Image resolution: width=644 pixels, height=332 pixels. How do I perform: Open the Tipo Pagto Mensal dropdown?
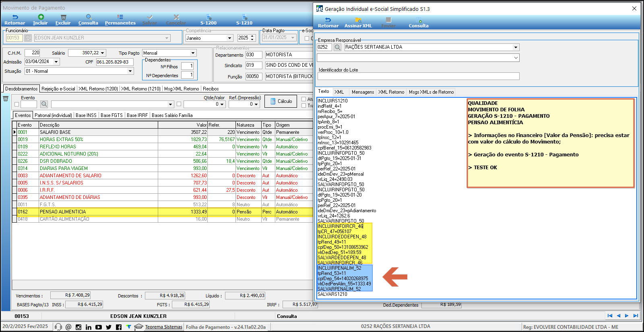[193, 53]
